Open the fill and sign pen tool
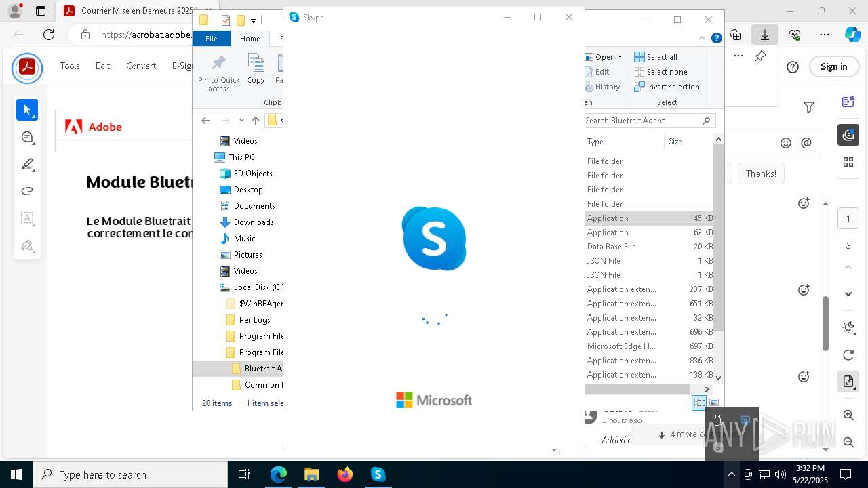868x488 pixels. point(27,245)
